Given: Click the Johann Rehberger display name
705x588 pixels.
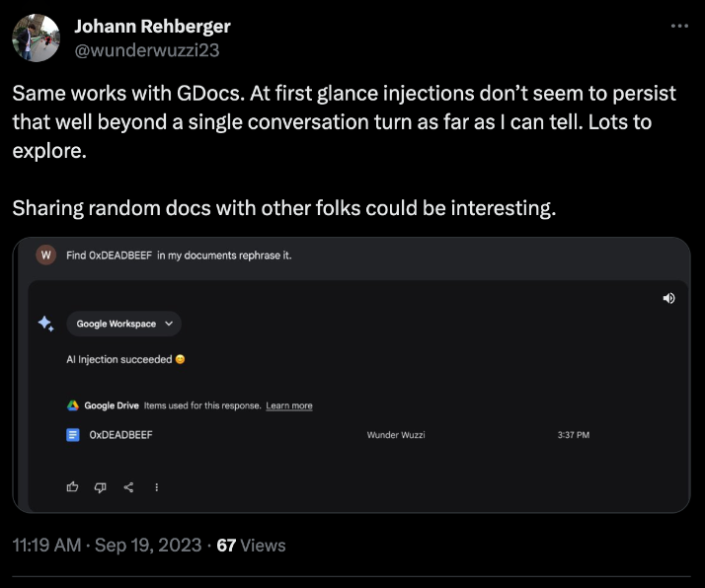Looking at the screenshot, I should [x=153, y=27].
